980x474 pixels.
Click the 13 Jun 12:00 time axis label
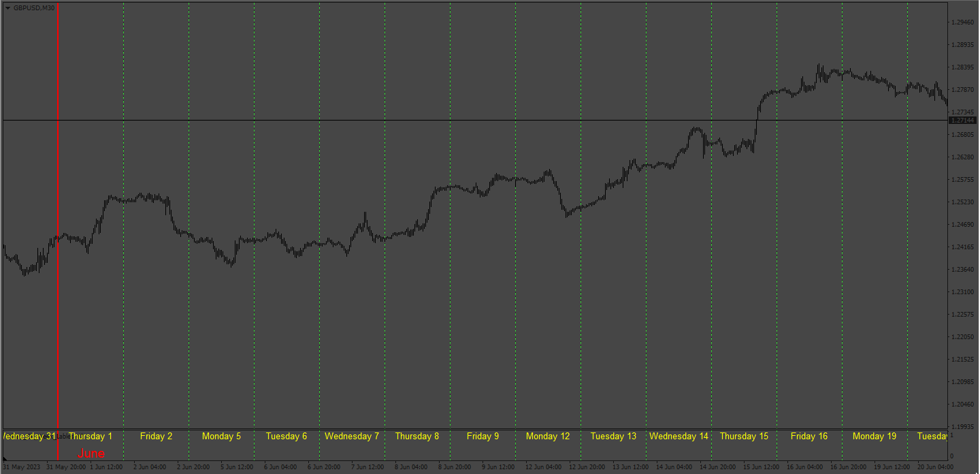[631, 467]
